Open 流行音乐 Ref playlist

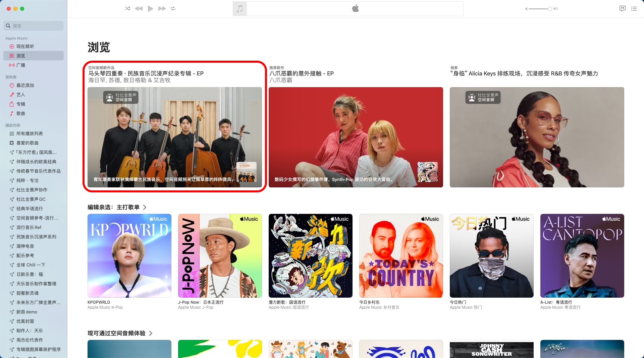[x=34, y=227]
